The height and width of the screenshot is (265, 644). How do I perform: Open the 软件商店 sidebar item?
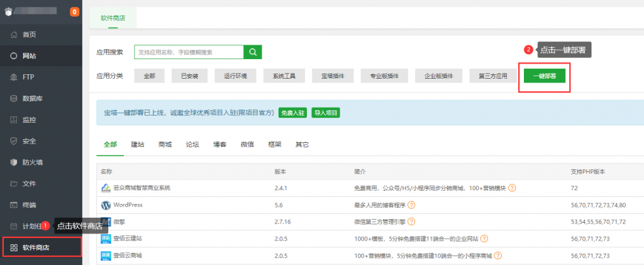click(x=41, y=247)
